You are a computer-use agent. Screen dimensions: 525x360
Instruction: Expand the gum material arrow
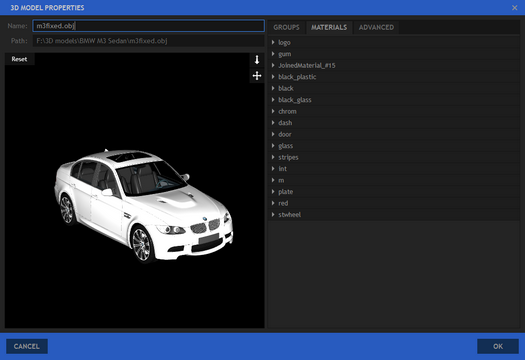[273, 54]
